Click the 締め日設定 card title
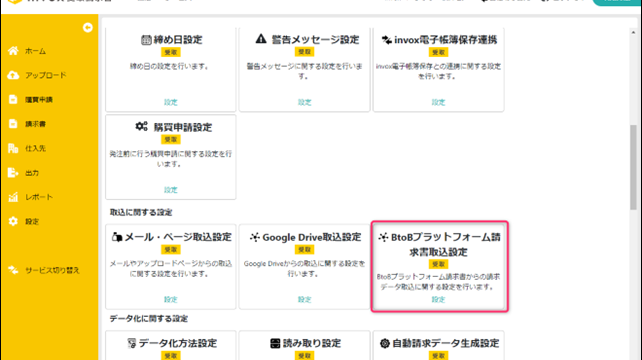 [178, 40]
